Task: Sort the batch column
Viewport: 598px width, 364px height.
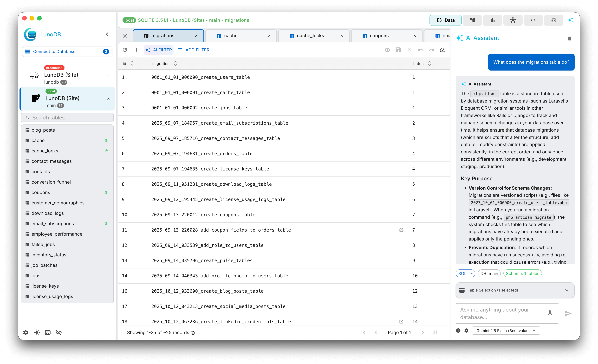Action: 430,63
